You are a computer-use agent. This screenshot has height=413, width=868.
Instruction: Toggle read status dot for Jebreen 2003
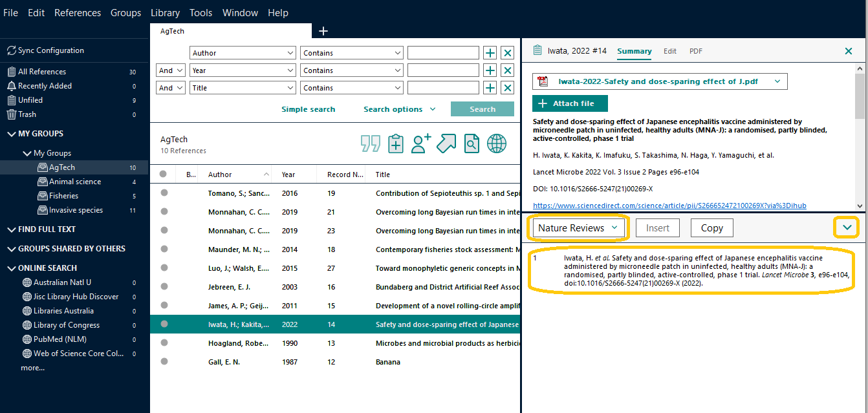(164, 286)
